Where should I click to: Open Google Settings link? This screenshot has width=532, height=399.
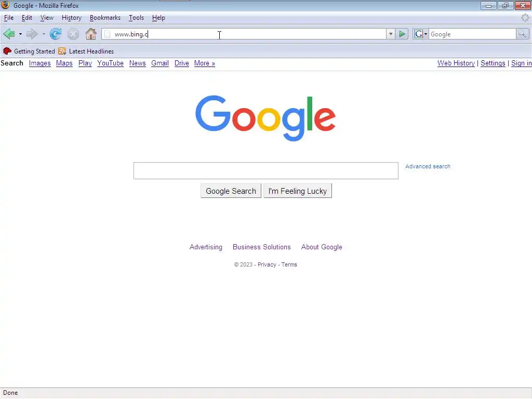tap(493, 63)
